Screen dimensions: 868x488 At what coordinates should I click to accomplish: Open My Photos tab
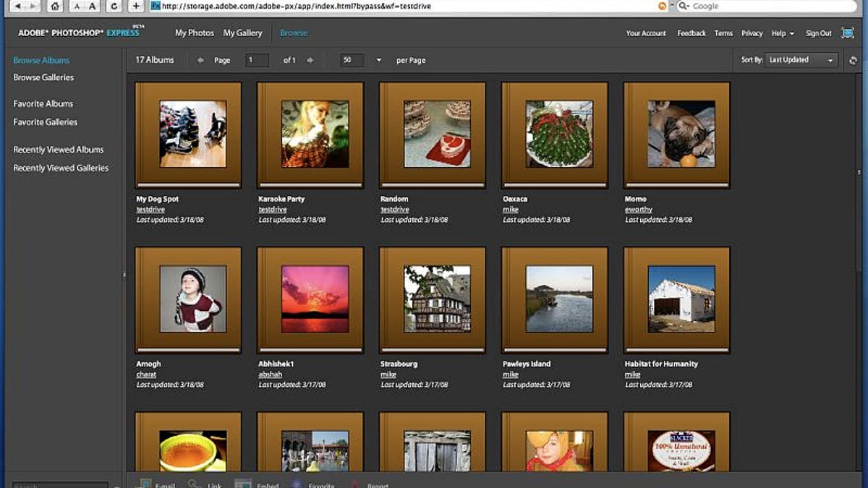pos(195,33)
